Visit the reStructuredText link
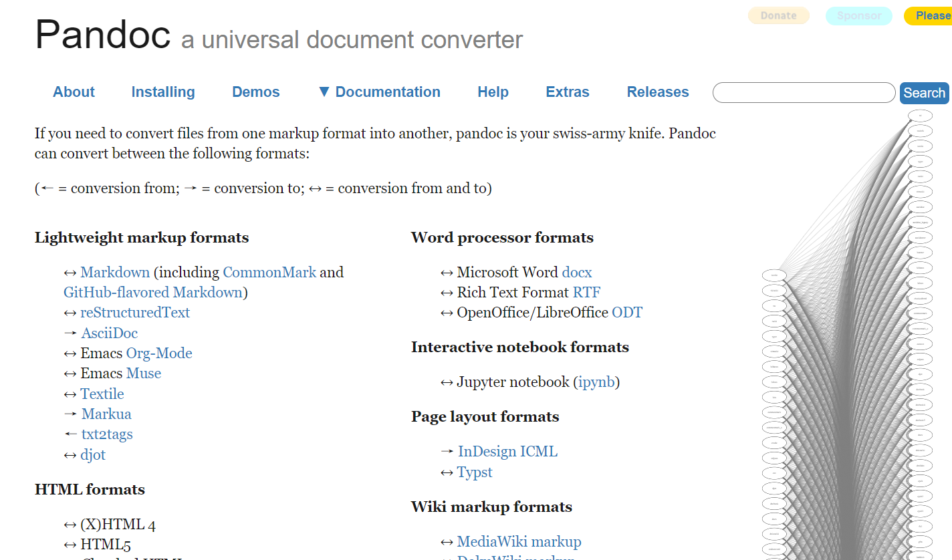Image resolution: width=952 pixels, height=560 pixels. pyautogui.click(x=135, y=313)
